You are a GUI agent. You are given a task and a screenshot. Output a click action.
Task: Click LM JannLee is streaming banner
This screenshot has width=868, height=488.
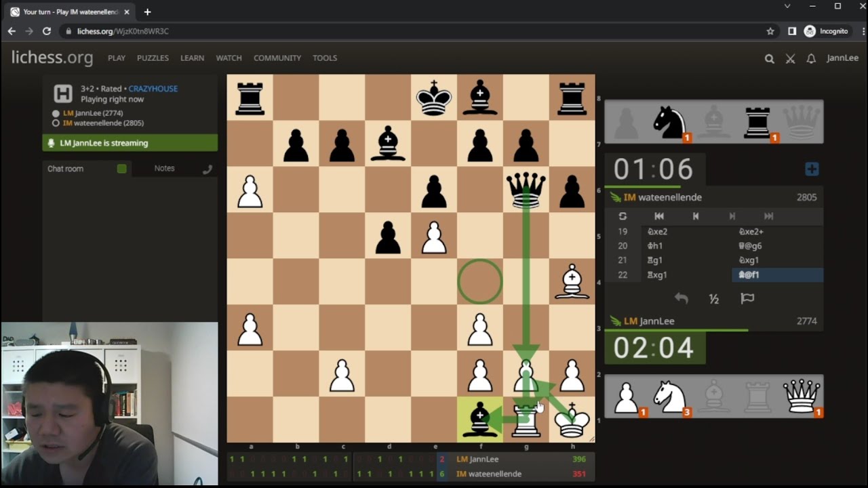tap(130, 143)
